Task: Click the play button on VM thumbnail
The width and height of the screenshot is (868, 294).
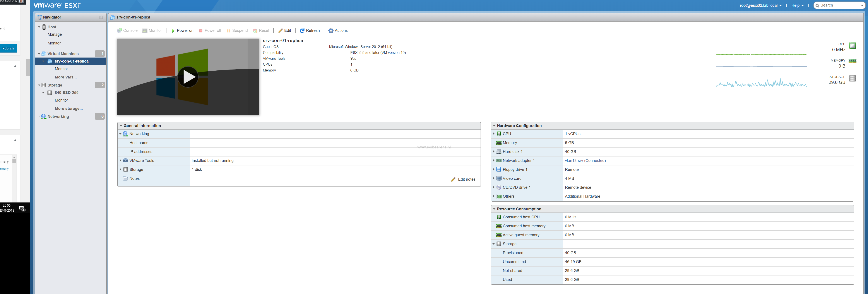Action: [x=188, y=77]
